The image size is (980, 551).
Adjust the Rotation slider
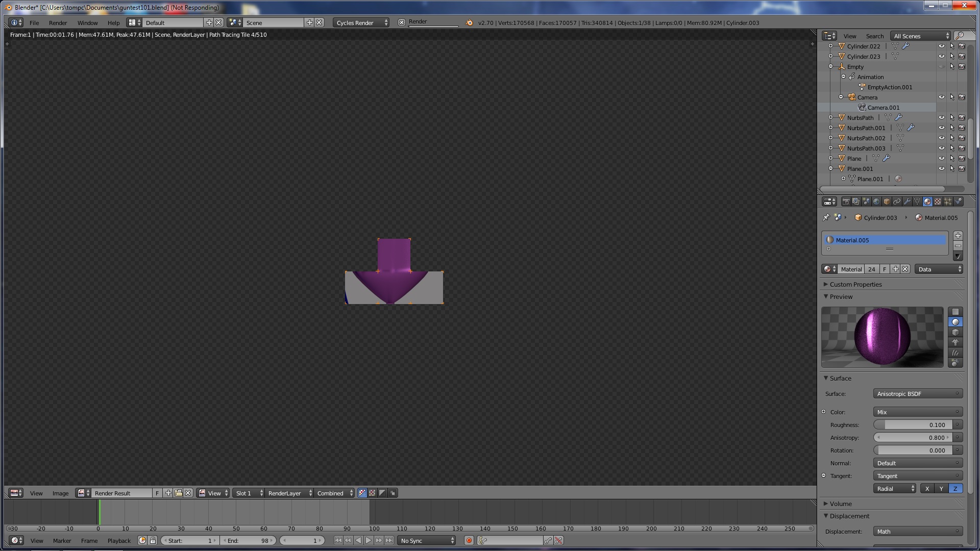click(x=913, y=450)
